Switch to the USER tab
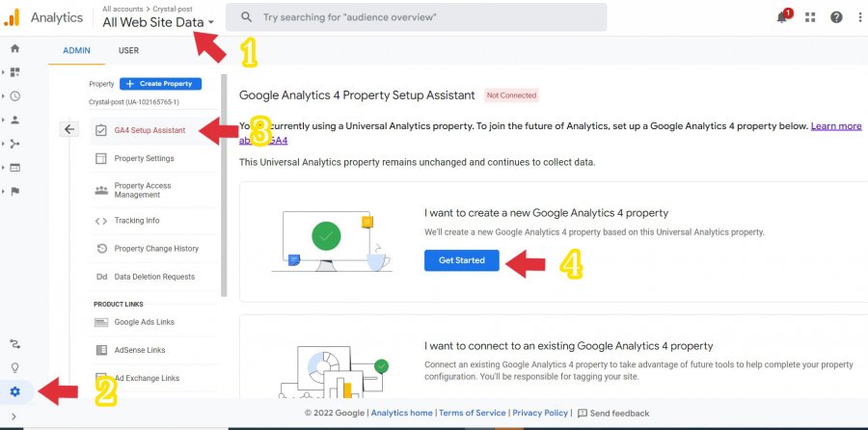 click(x=128, y=50)
